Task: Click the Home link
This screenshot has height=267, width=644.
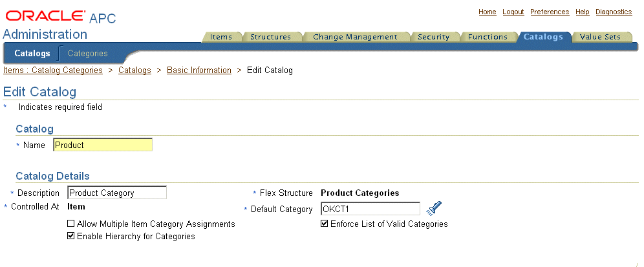Action: [488, 12]
